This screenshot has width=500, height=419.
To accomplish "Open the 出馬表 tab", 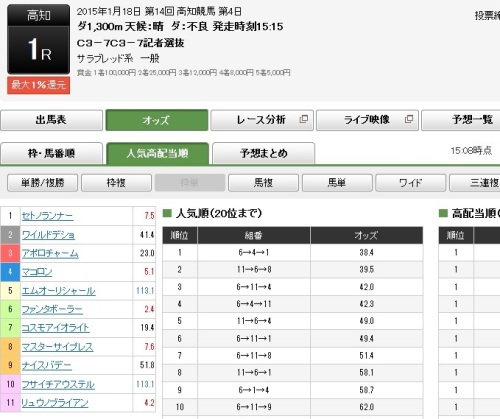I will point(51,120).
